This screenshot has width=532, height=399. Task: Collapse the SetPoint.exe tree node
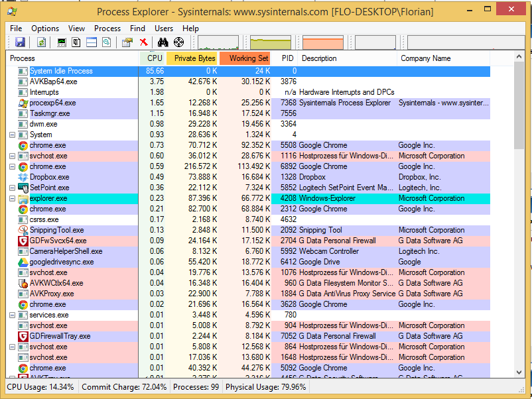(12, 188)
